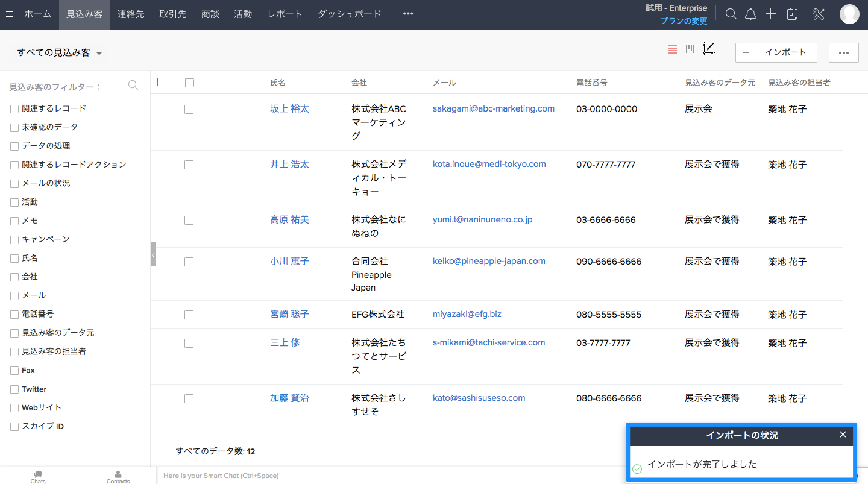Enable the Twitter filter checkbox
The width and height of the screenshot is (868, 484).
click(x=14, y=389)
